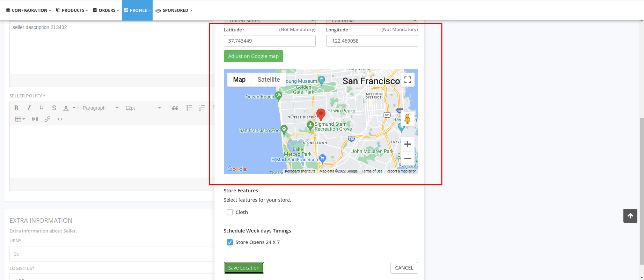Screen dimensions: 644x280
Task: Click Sigmund Stern Recreation Grove marker
Action: tap(310, 126)
